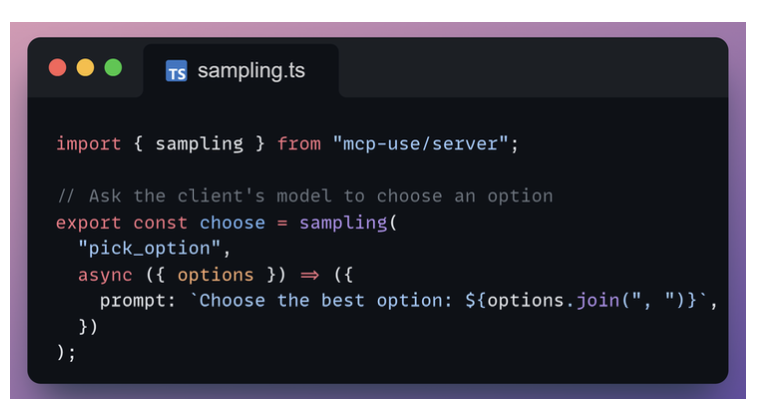Click the import keyword on line one
This screenshot has height=404, width=758.
pos(88,144)
